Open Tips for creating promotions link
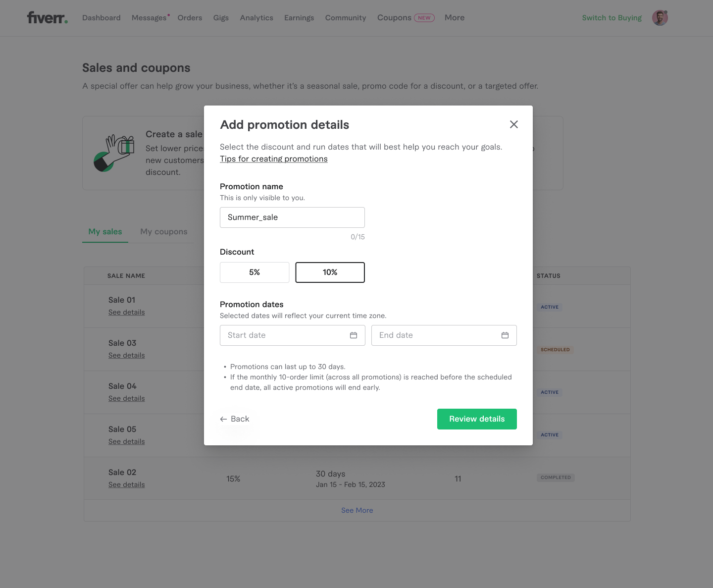This screenshot has height=588, width=713. pyautogui.click(x=274, y=159)
